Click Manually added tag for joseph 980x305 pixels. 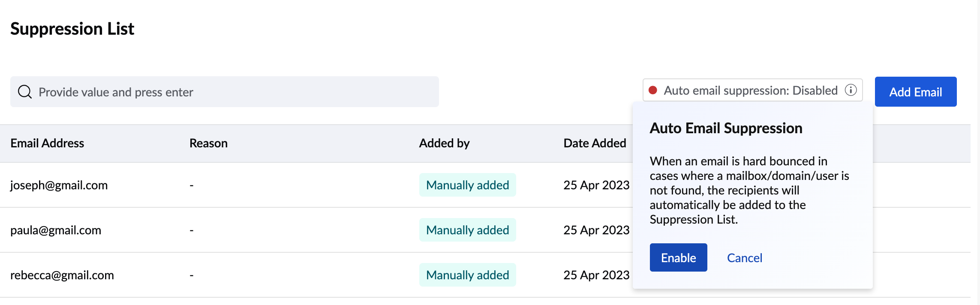(467, 185)
